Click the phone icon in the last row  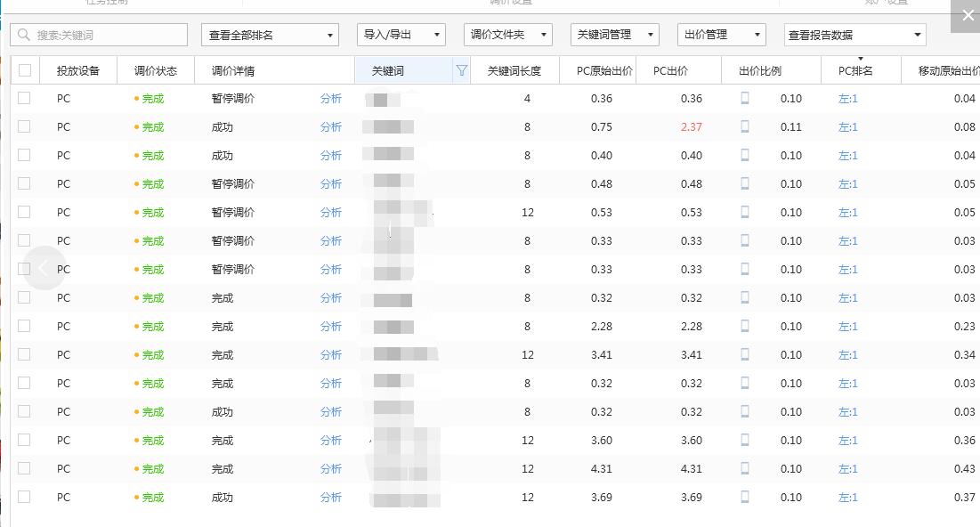tap(744, 498)
